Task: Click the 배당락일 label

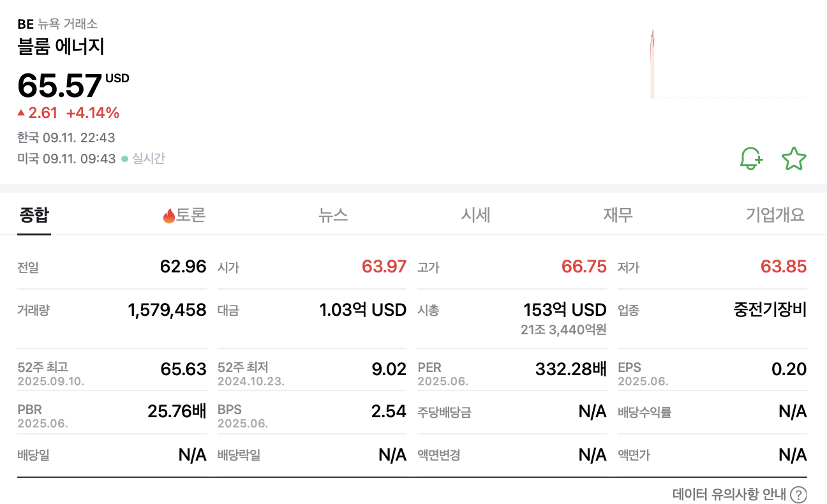Action: [x=239, y=456]
